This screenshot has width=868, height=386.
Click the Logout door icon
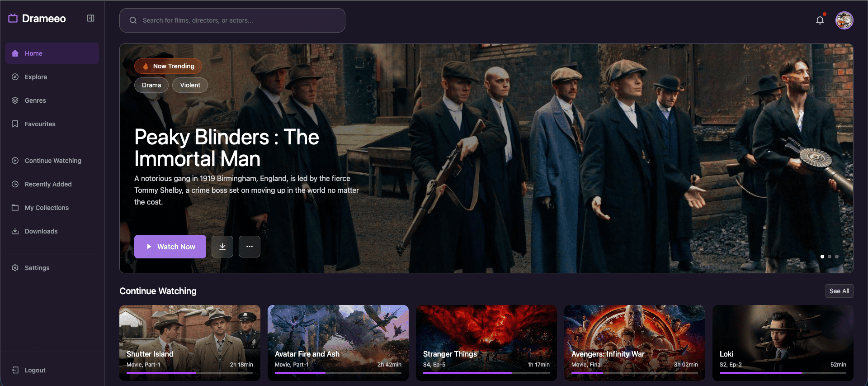coord(15,370)
